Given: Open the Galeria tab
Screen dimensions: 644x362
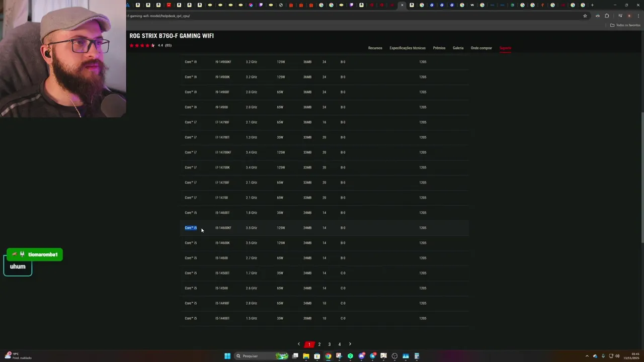Looking at the screenshot, I should (458, 48).
